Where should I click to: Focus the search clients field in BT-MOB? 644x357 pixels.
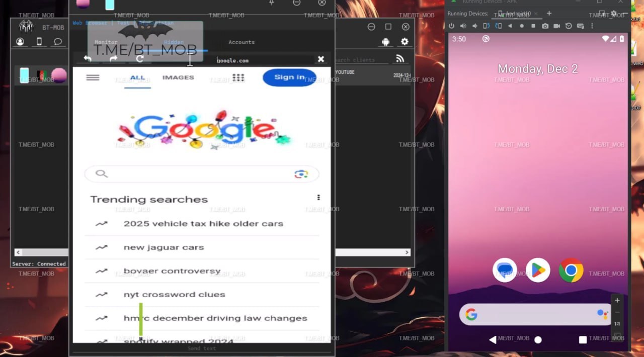click(x=361, y=60)
